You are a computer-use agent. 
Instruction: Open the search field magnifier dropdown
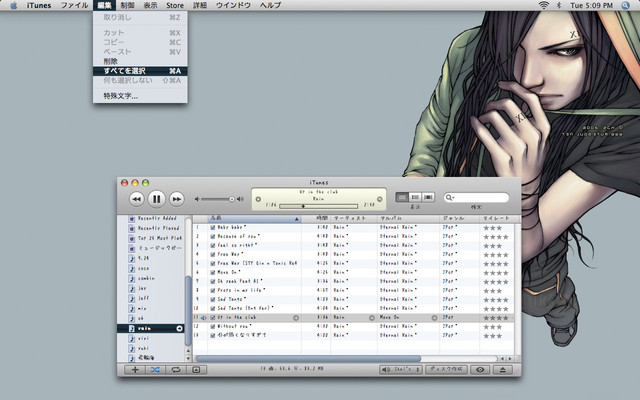pos(450,198)
